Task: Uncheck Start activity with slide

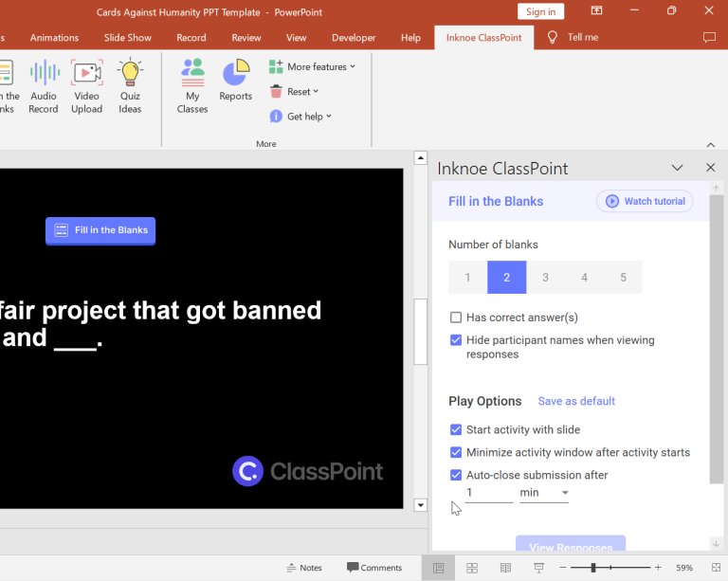Action: click(x=456, y=429)
